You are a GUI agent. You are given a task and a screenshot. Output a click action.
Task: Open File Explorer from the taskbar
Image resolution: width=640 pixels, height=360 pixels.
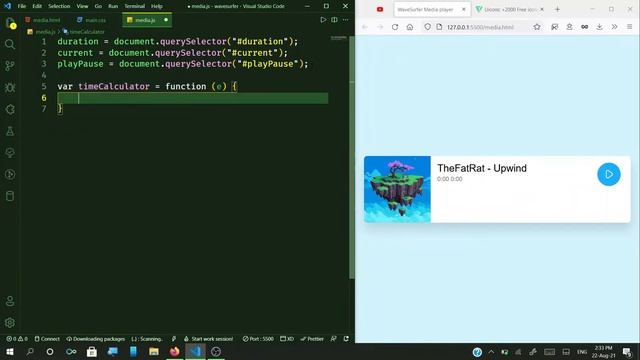pyautogui.click(x=154, y=351)
